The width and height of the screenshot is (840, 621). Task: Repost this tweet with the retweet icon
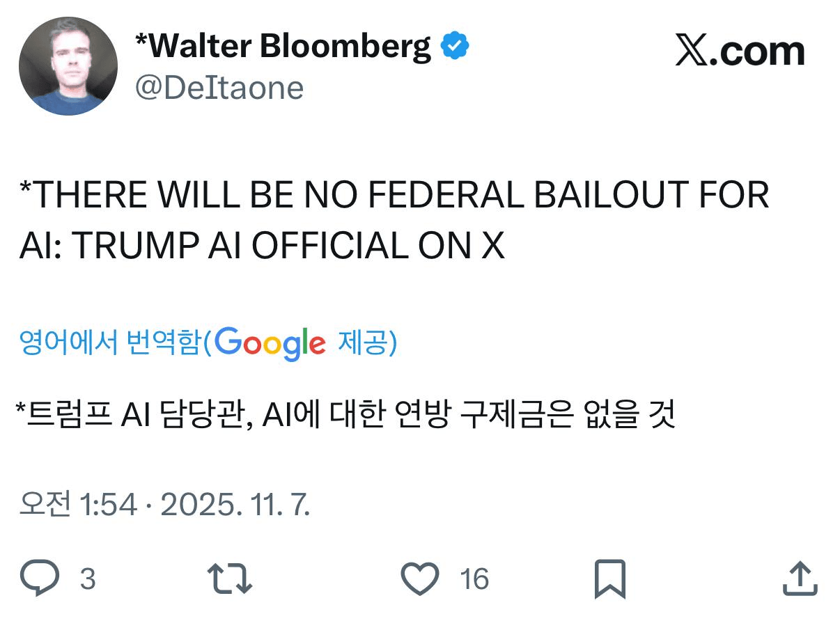[230, 579]
